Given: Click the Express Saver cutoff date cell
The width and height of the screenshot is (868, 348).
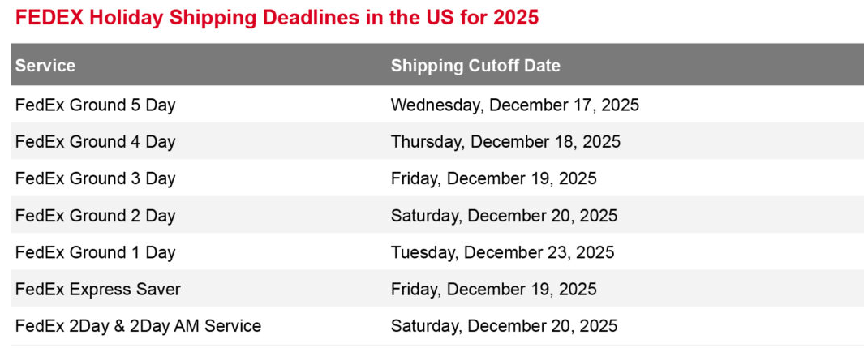Looking at the screenshot, I should 493,290.
